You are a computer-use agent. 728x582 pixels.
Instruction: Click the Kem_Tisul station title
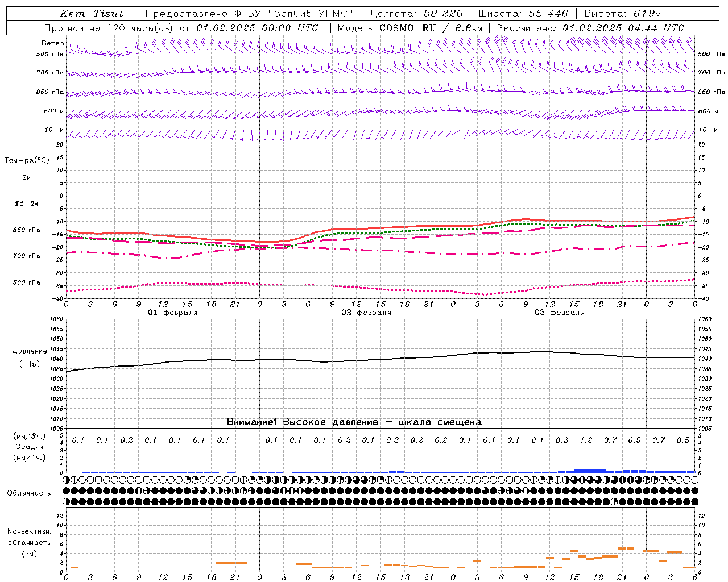[x=92, y=14]
